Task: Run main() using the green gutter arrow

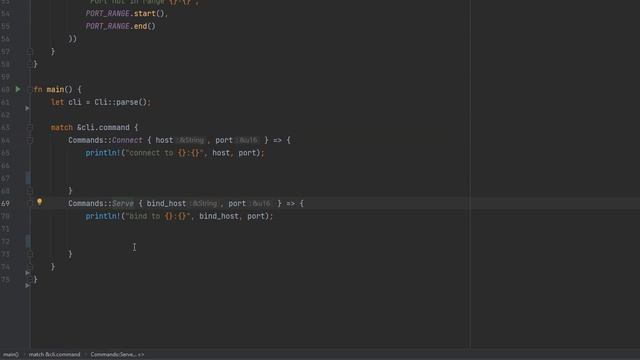Action: click(x=18, y=89)
